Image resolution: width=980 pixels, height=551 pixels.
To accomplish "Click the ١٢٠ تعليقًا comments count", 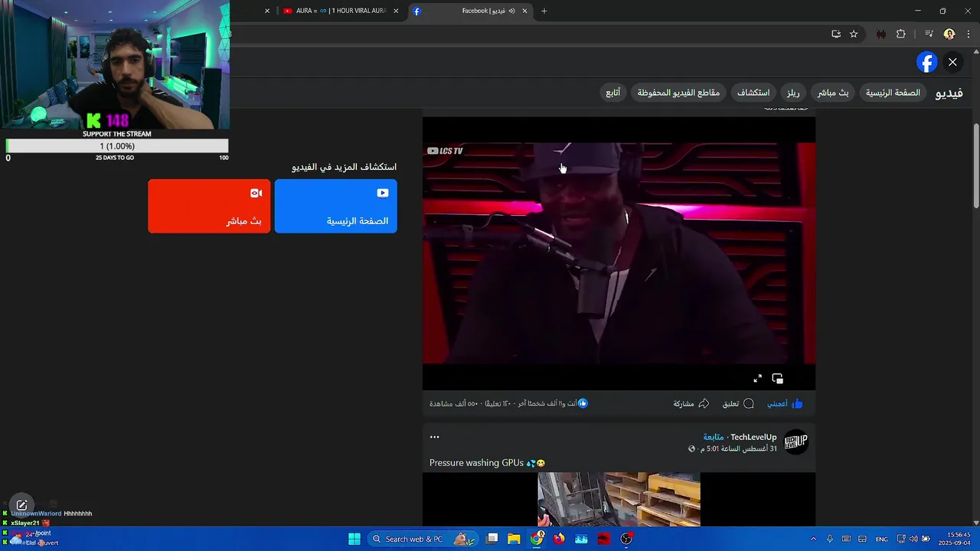I will (x=498, y=403).
